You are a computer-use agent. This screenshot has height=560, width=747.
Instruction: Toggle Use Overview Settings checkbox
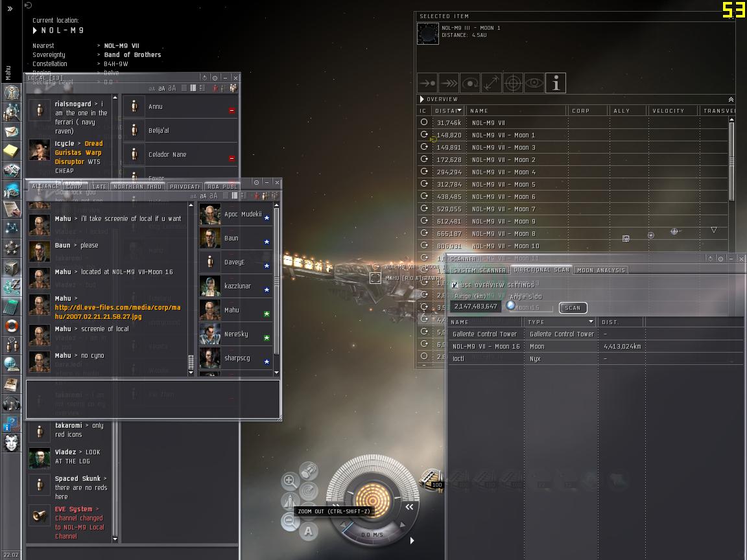point(455,285)
